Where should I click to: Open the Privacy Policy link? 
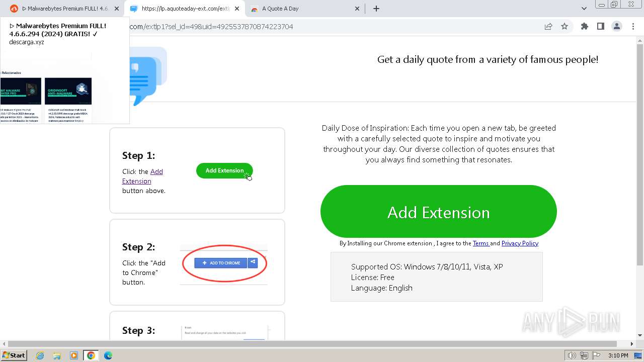pos(520,243)
